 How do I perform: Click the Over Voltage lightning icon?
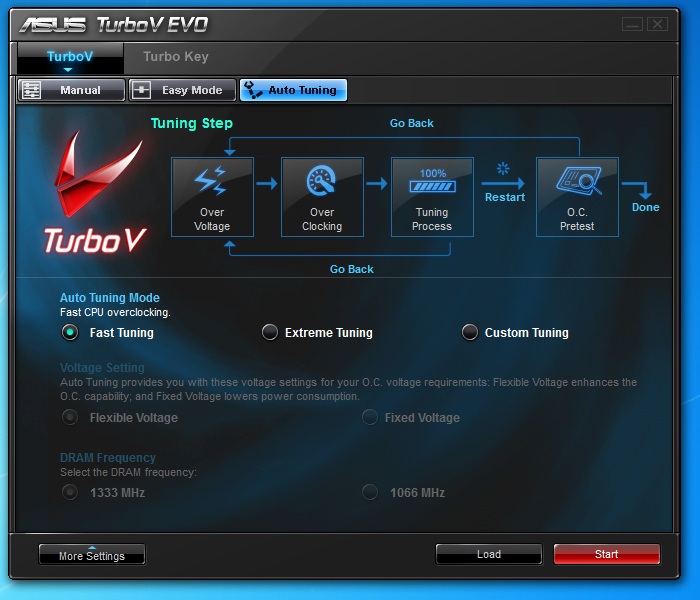coord(211,181)
